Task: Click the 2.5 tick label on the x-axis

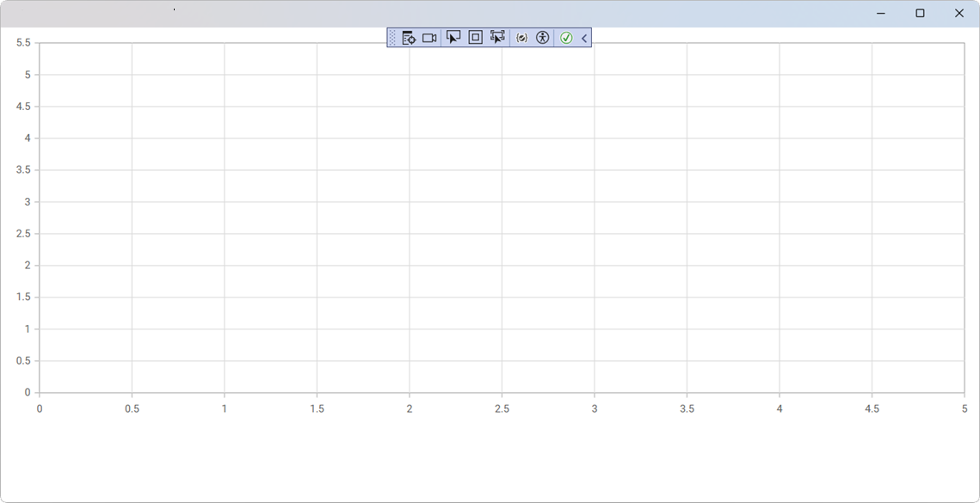Action: tap(502, 410)
